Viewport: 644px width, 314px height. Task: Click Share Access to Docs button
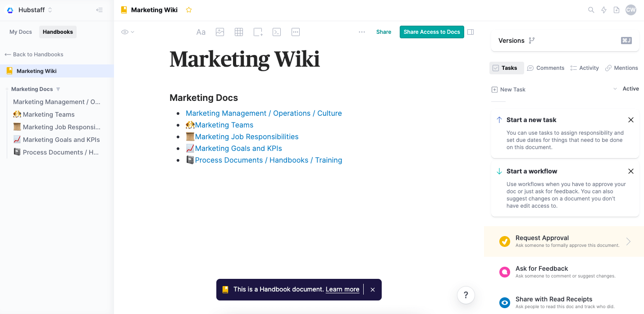pos(432,32)
